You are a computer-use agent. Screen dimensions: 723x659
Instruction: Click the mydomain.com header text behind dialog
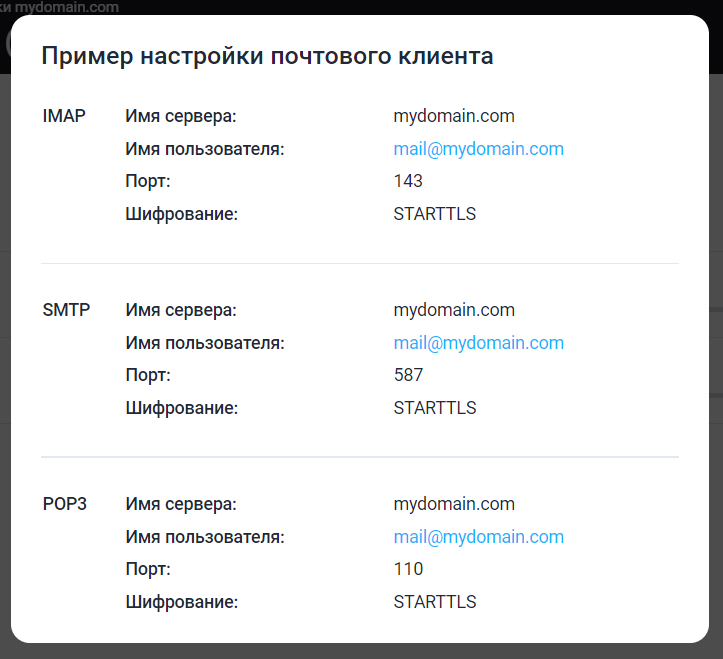(x=66, y=7)
